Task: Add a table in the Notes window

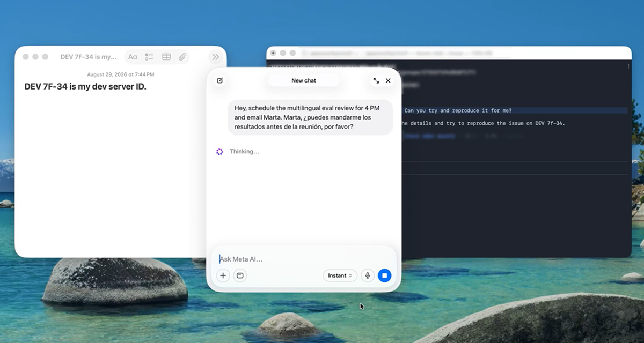Action: [166, 57]
